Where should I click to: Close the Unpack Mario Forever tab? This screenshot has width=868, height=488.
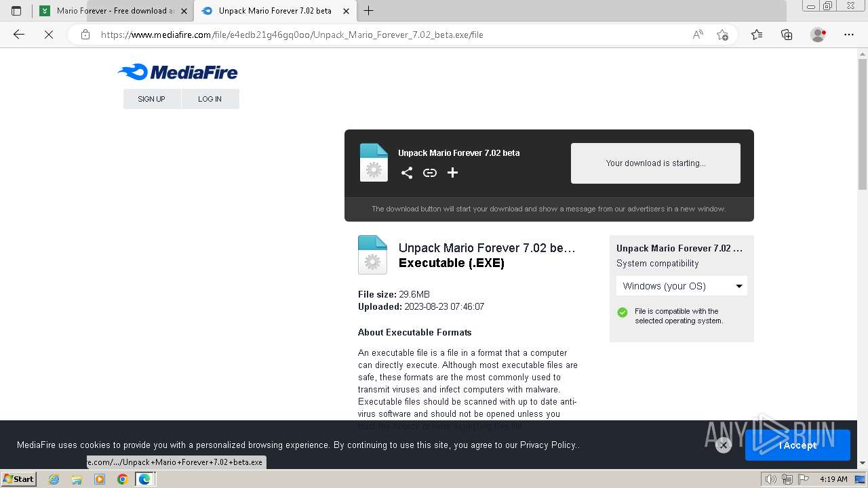(x=346, y=11)
